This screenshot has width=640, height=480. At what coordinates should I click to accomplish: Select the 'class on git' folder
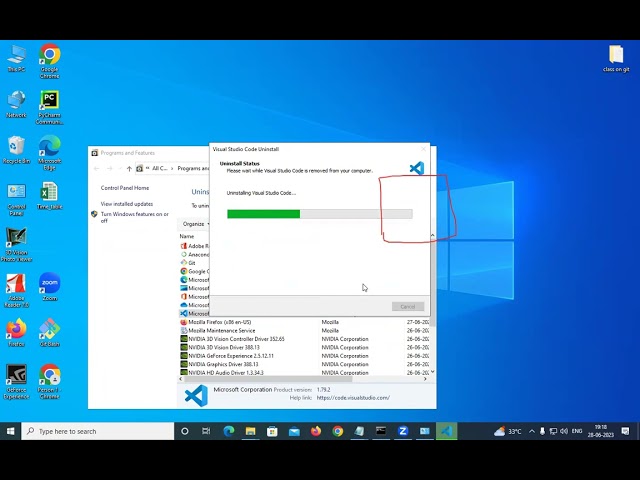click(616, 58)
